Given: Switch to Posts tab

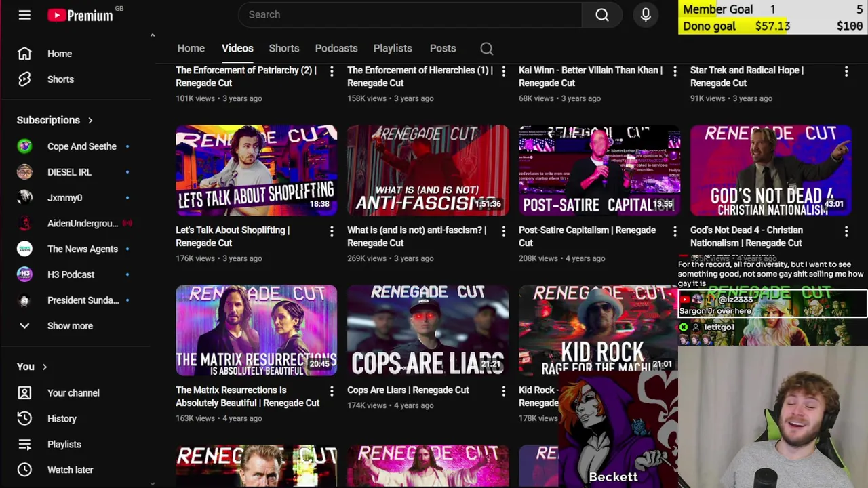Looking at the screenshot, I should (443, 48).
